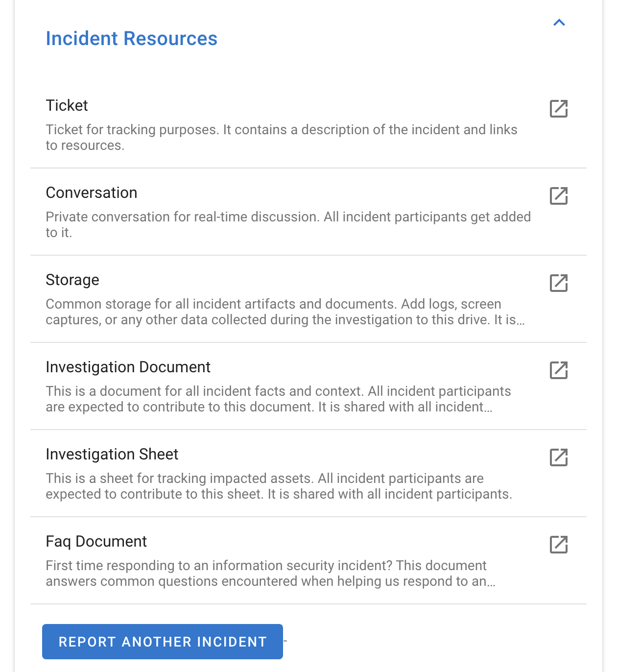This screenshot has width=617, height=672.
Task: Click the Incident Resources heading
Action: (x=132, y=39)
